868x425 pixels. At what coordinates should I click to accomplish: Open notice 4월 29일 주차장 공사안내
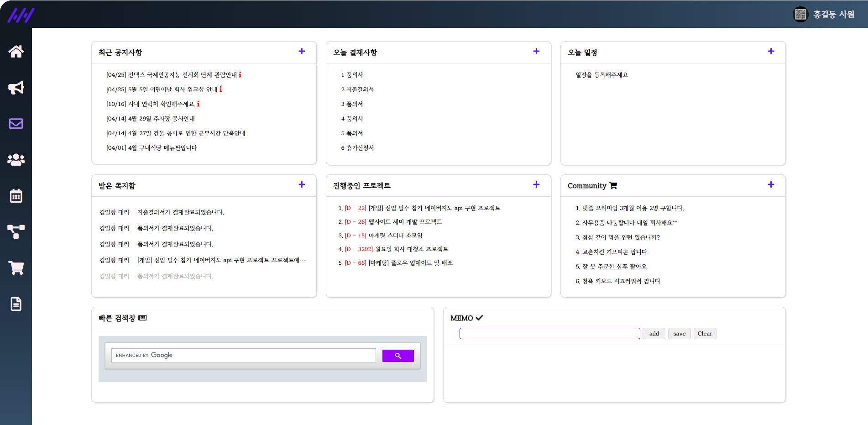[151, 119]
